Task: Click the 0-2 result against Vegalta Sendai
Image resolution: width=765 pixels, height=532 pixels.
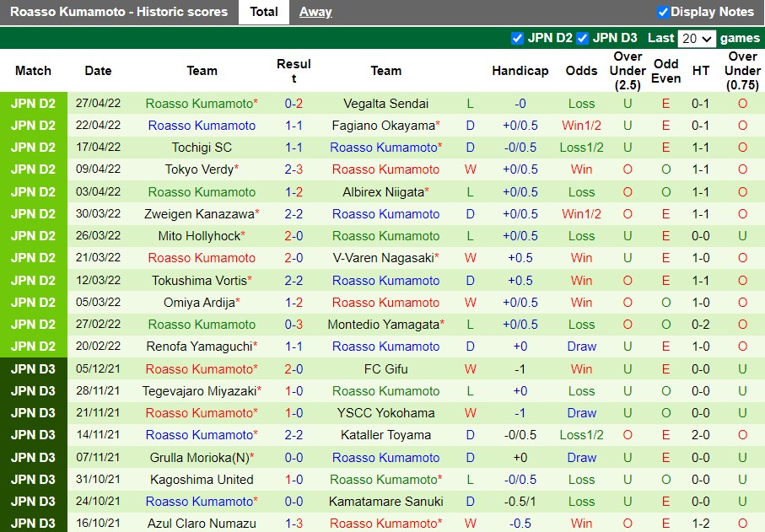Action: pyautogui.click(x=294, y=104)
